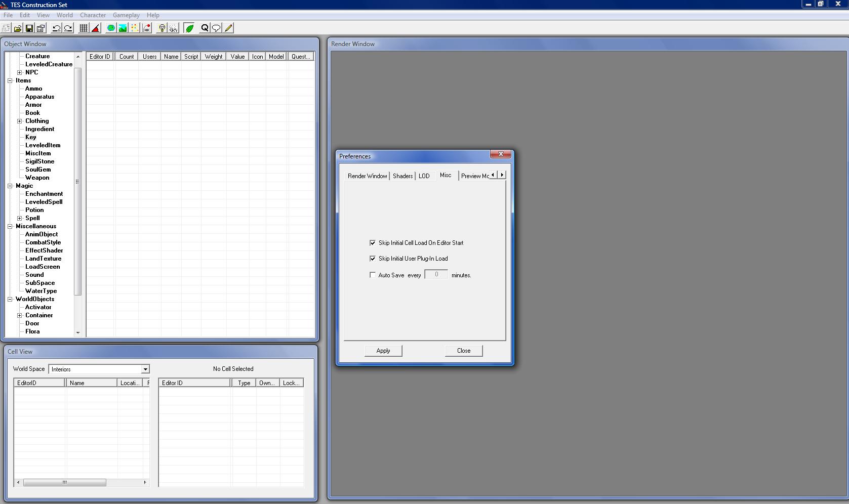Open the dialogue speech bubble icon

pos(216,28)
